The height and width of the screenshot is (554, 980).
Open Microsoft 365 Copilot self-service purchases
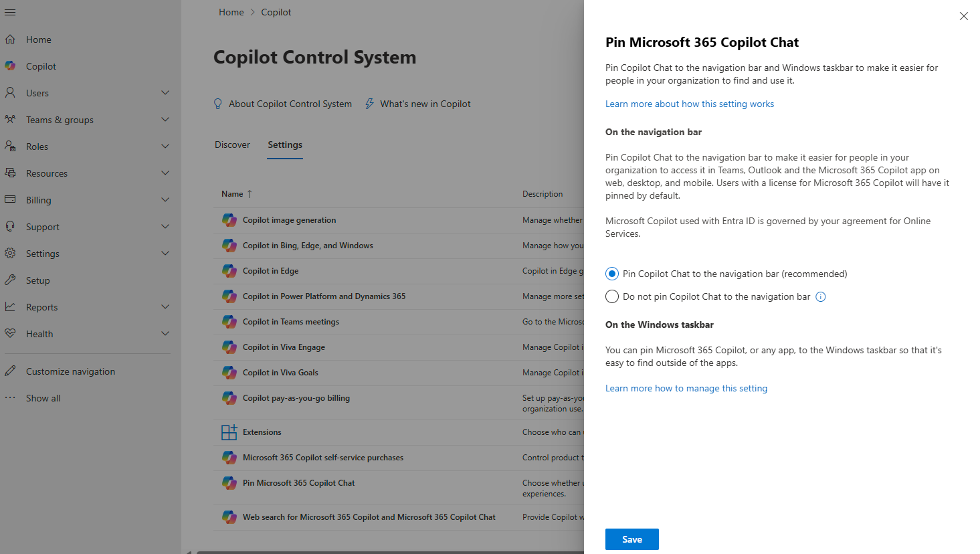[x=323, y=458]
